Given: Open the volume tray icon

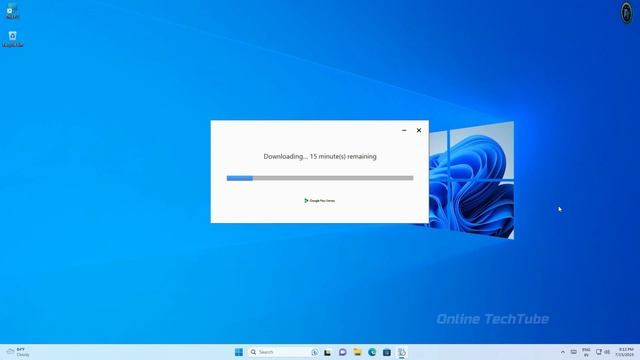Looking at the screenshot, I should click(x=607, y=352).
